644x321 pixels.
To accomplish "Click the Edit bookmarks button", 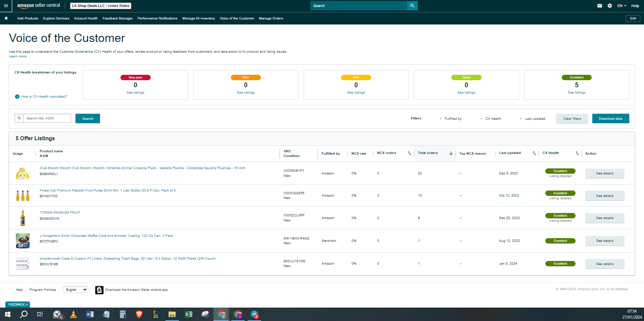I will 633,18.
